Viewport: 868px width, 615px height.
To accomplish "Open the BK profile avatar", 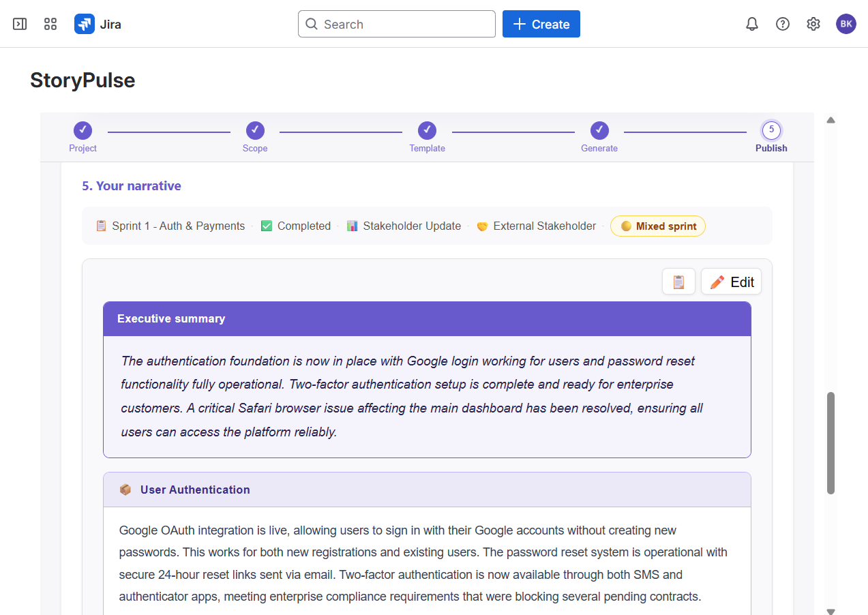I will pos(846,24).
